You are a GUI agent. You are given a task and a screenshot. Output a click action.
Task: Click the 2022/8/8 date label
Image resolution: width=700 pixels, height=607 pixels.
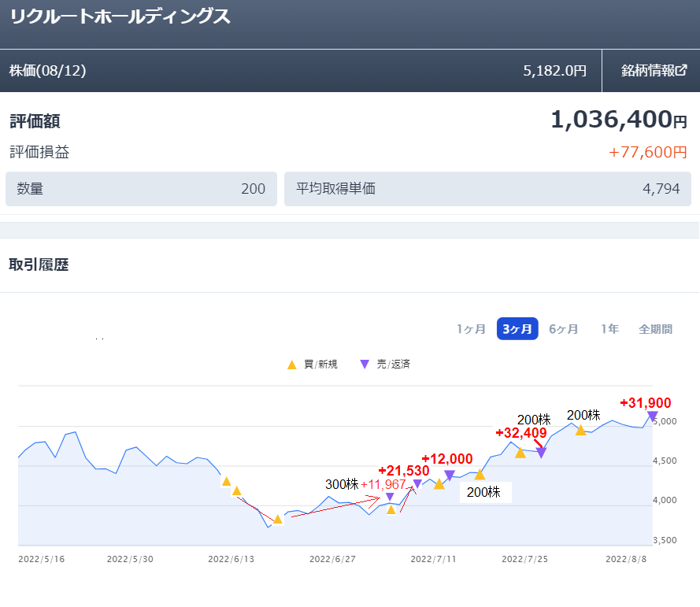click(x=626, y=559)
